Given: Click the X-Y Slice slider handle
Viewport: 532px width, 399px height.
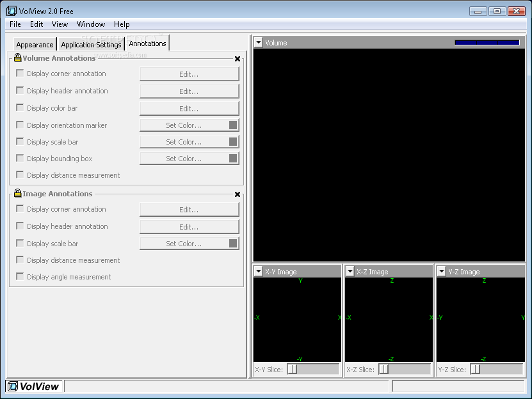Looking at the screenshot, I should [x=292, y=369].
